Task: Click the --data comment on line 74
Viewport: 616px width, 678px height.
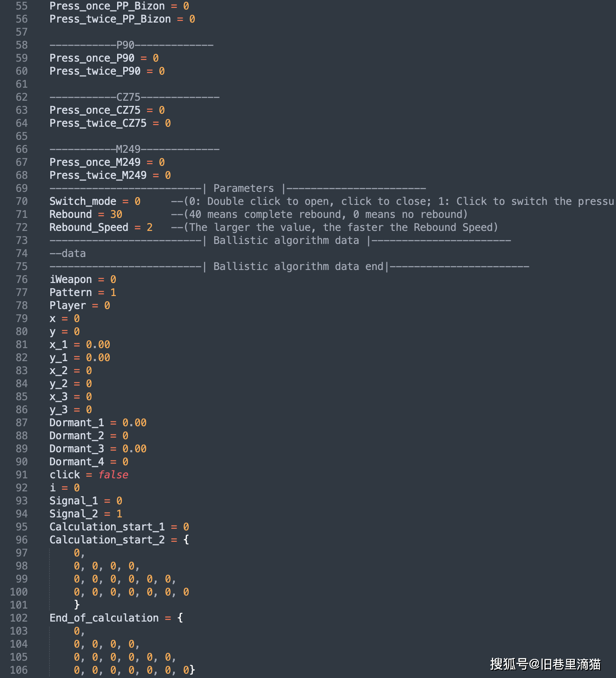Action: tap(68, 253)
